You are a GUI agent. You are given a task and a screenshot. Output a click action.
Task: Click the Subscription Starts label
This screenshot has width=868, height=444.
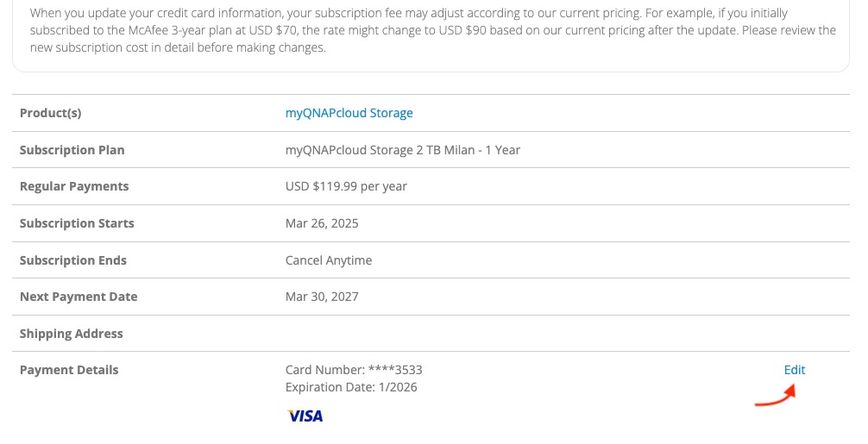pos(77,223)
